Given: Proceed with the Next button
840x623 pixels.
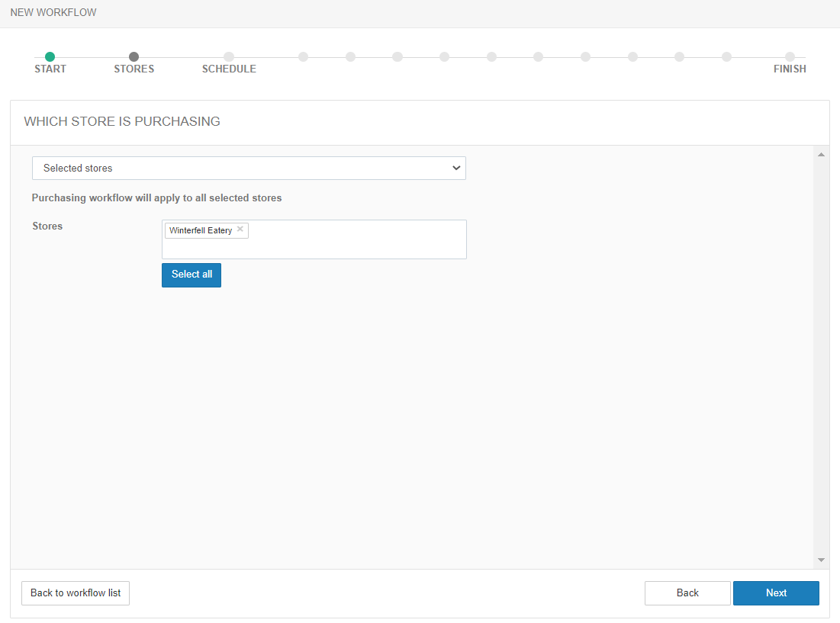Looking at the screenshot, I should [776, 592].
